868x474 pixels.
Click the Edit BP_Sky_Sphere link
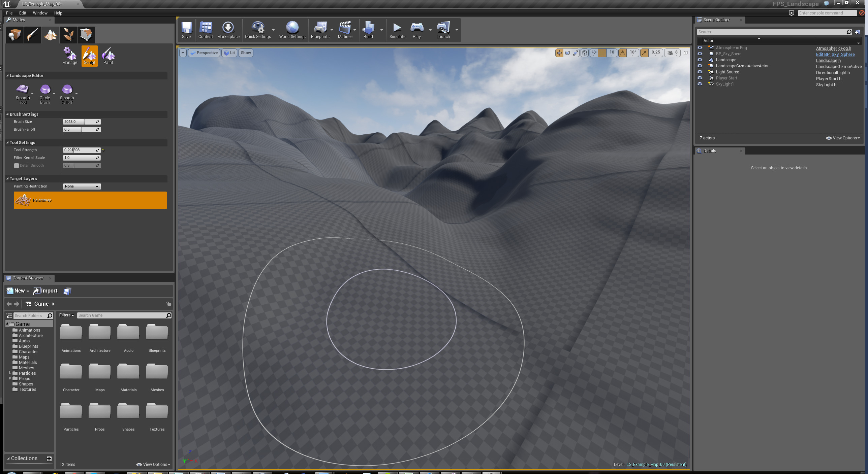click(834, 54)
